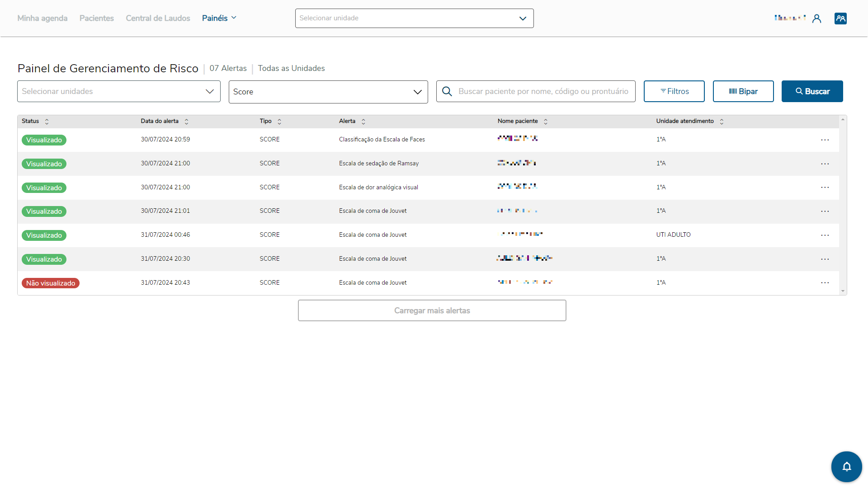Image resolution: width=868 pixels, height=488 pixels.
Task: Click the search magnifier in patient field
Action: [447, 91]
